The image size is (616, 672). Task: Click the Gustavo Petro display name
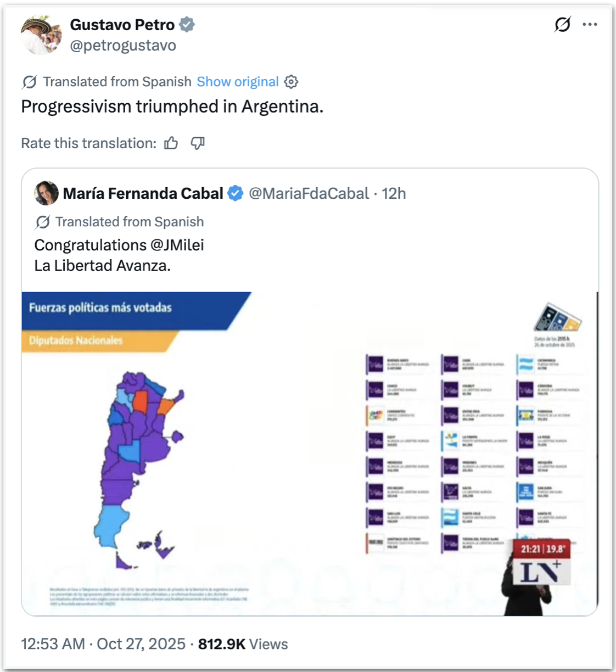122,25
